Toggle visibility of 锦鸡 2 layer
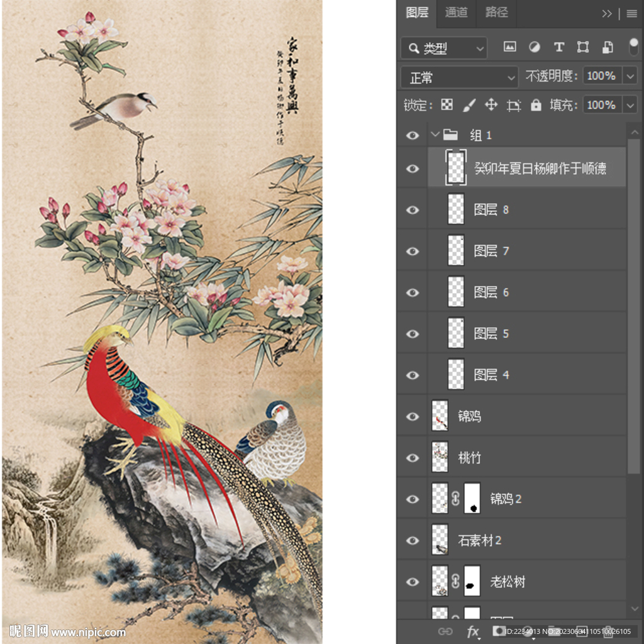This screenshot has height=644, width=644. pyautogui.click(x=413, y=499)
